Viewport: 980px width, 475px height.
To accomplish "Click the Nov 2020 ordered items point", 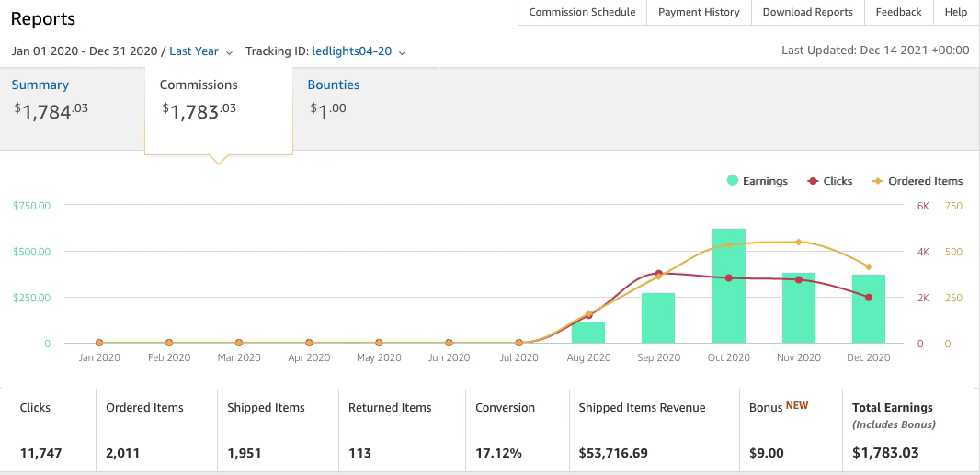I will [x=799, y=242].
